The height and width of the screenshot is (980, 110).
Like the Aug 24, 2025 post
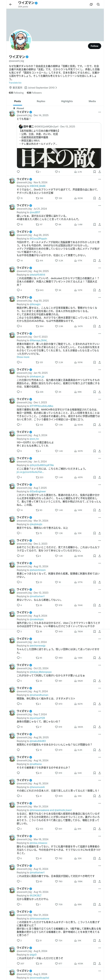[x=56, y=290]
